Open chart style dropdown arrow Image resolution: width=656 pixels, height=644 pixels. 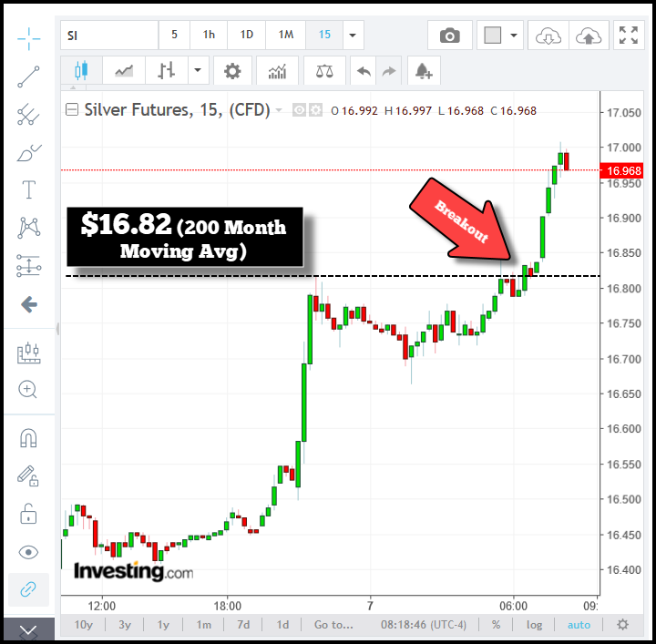click(198, 71)
